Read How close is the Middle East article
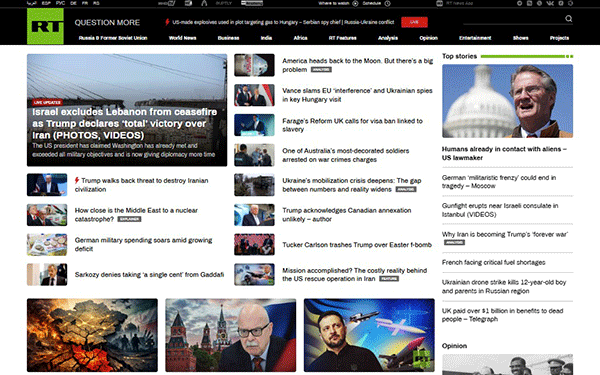 136,215
